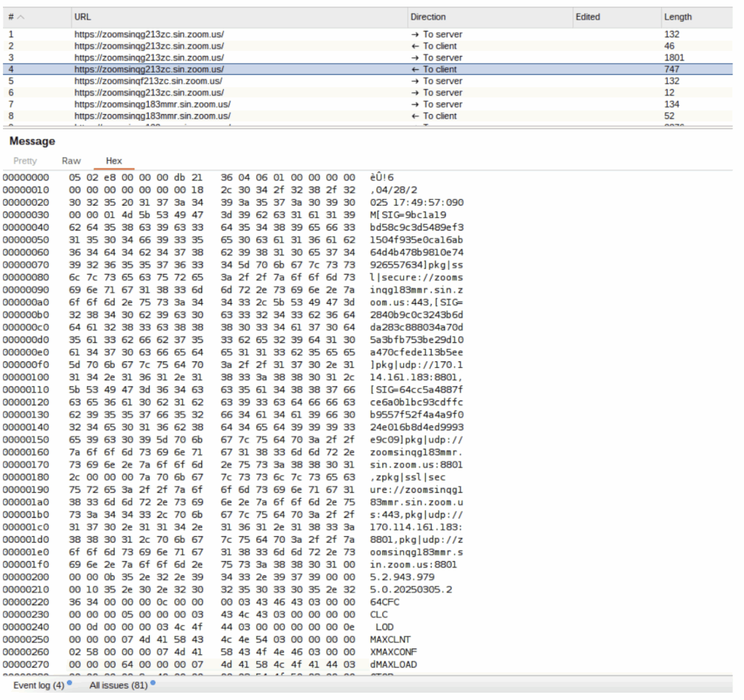Click ASCII text 'e9c09]pkg|udp://'
744x700 pixels.
(416, 440)
